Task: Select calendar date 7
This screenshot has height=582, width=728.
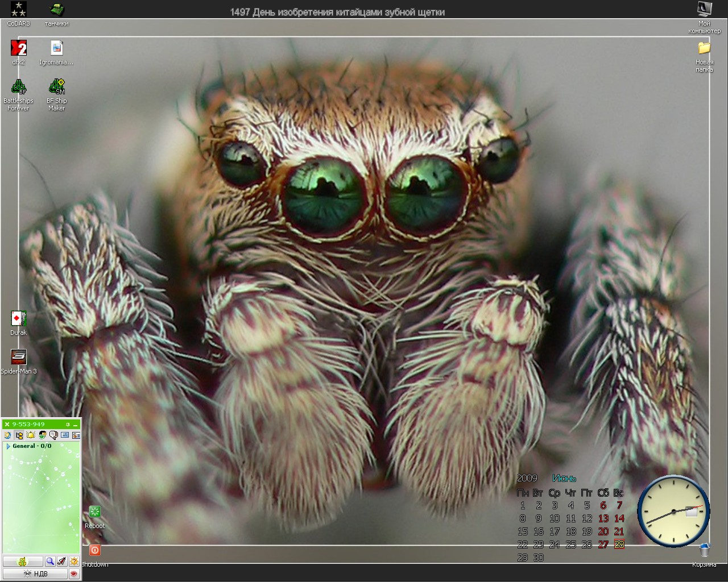Action: (x=619, y=505)
